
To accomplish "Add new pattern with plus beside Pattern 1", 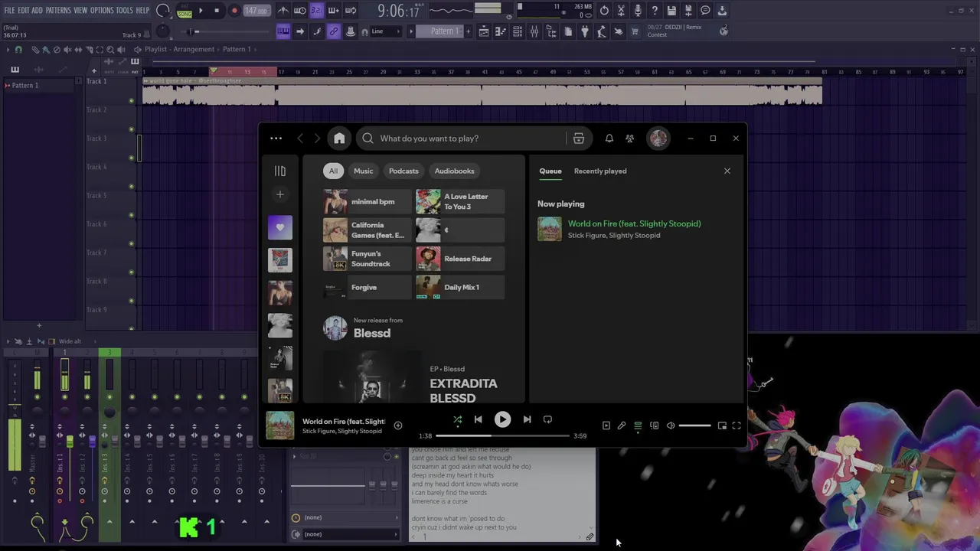I will pos(468,31).
